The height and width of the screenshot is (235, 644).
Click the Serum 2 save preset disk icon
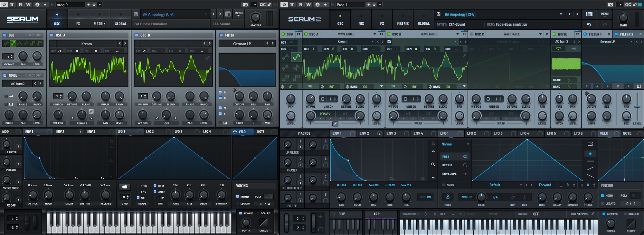point(439,14)
